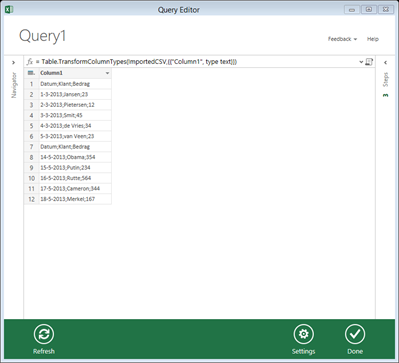
Task: Click the Query1 title name
Action: (42, 36)
